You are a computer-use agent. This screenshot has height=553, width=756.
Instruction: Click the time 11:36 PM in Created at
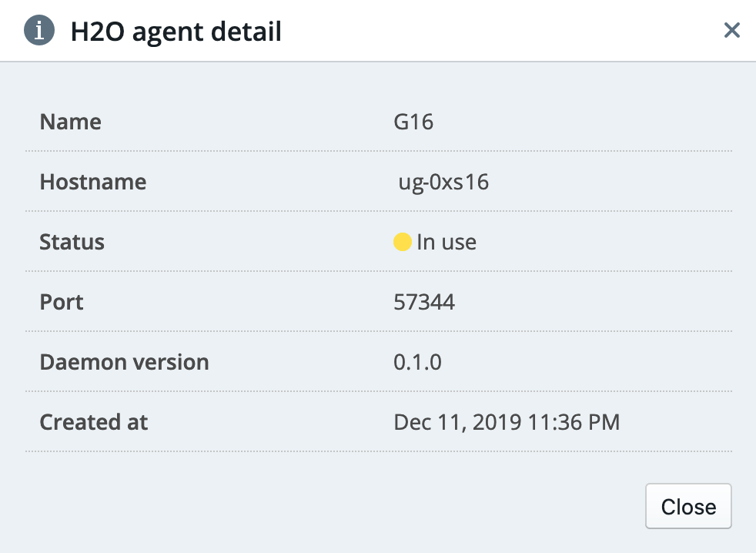[574, 422]
